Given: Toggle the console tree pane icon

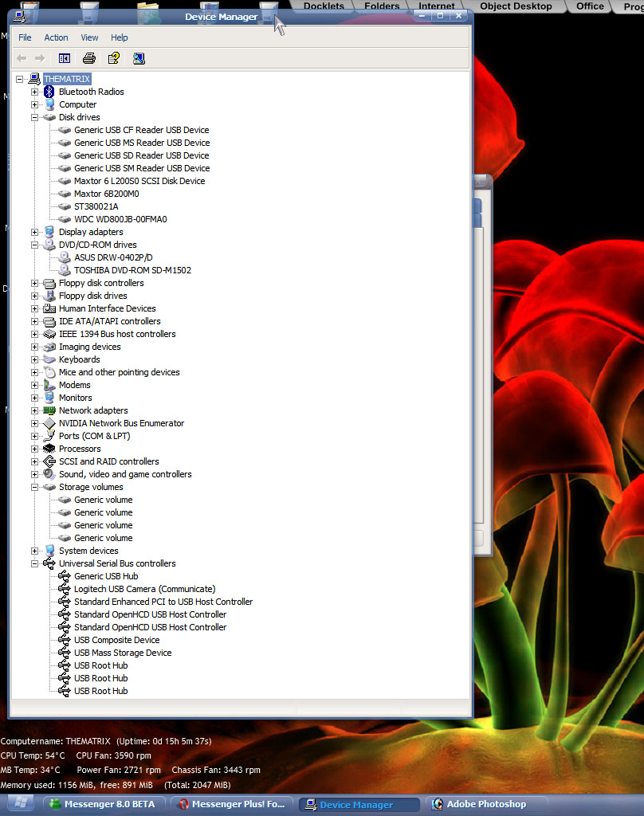Looking at the screenshot, I should (65, 58).
